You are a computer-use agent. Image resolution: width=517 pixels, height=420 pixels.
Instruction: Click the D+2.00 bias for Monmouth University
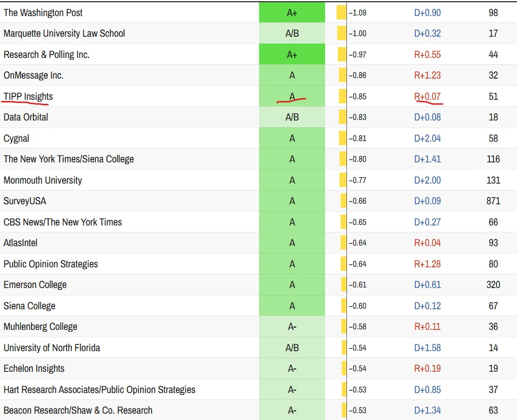[x=427, y=180]
